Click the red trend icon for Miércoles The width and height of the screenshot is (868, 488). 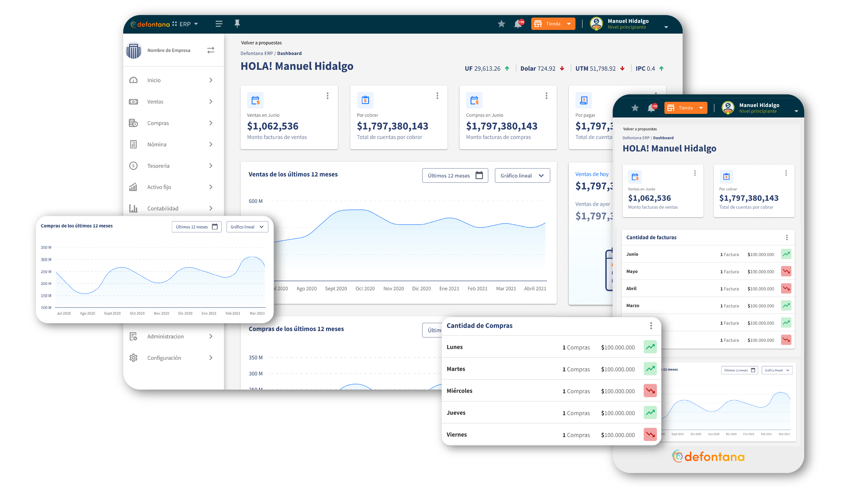[650, 391]
